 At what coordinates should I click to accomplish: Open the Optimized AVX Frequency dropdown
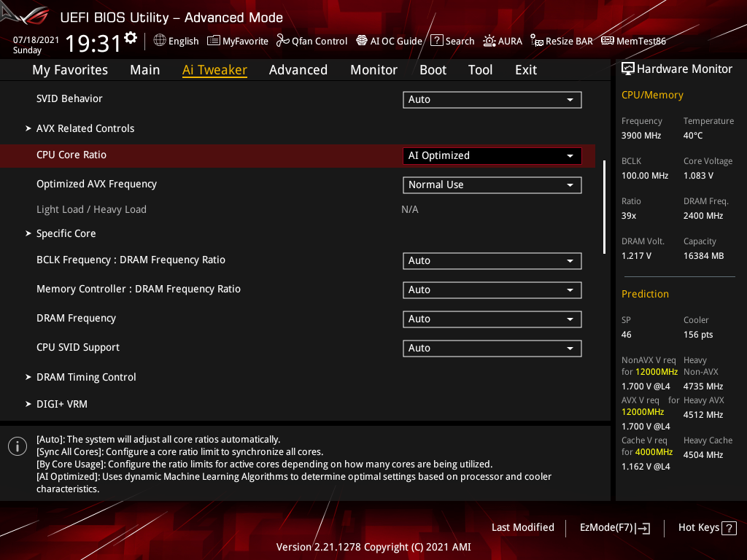pyautogui.click(x=492, y=184)
